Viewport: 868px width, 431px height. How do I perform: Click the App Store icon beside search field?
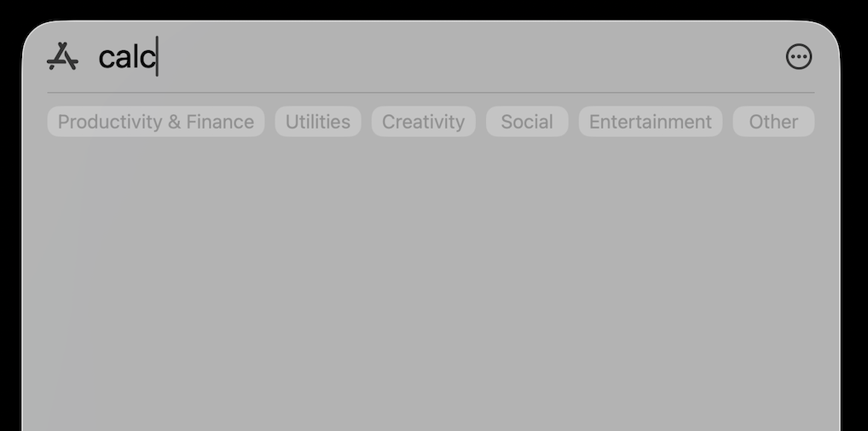click(62, 56)
